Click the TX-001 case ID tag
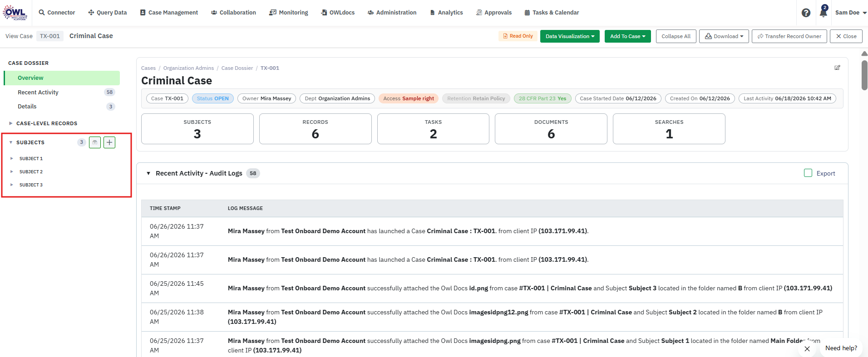 [50, 36]
